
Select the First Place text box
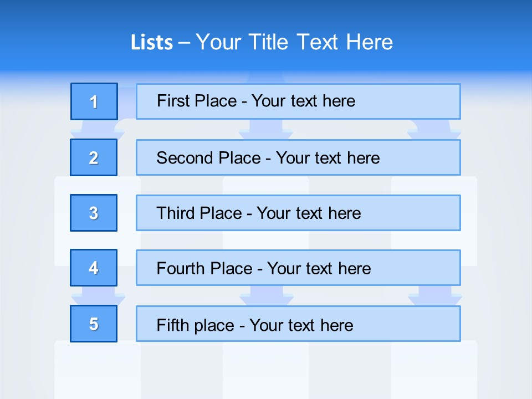coord(298,101)
